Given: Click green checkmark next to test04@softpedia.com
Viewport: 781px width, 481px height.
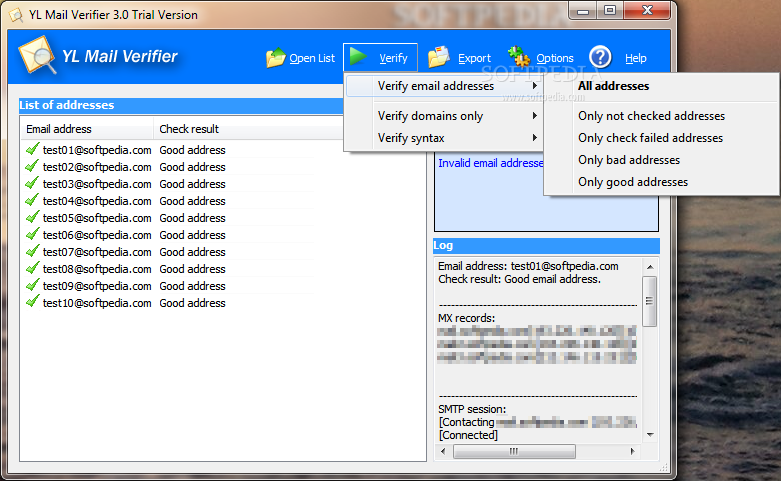Looking at the screenshot, I should 32,200.
